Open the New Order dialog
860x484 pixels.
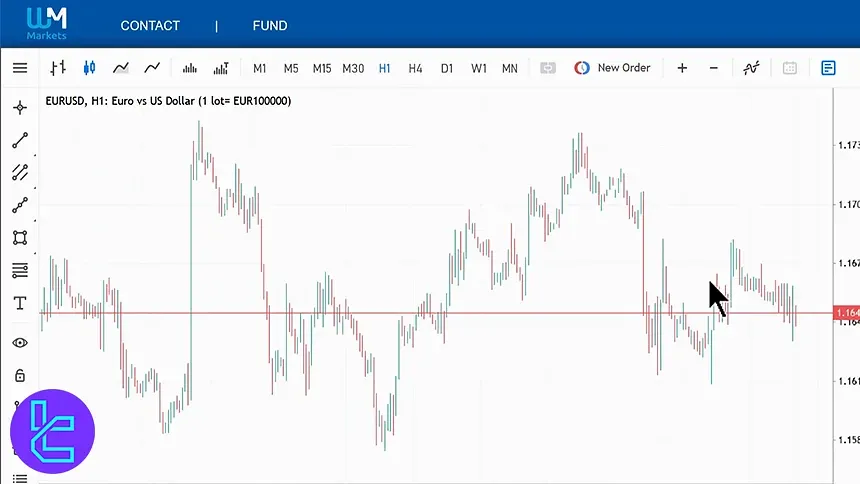[612, 68]
